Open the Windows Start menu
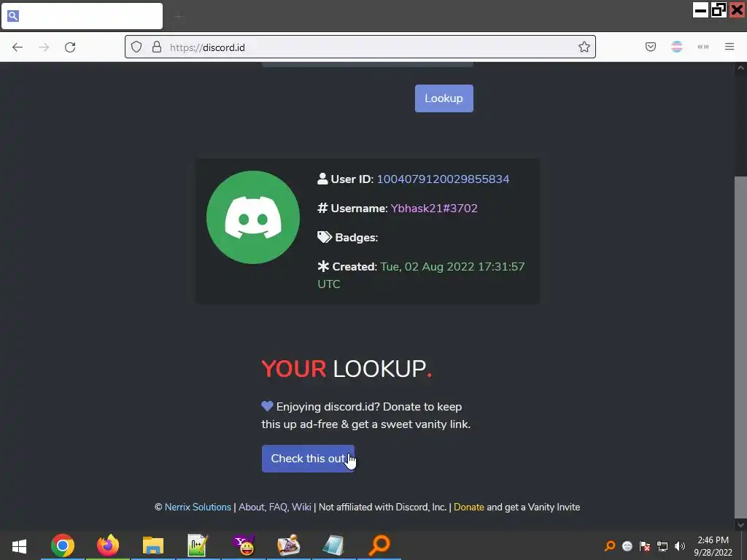The image size is (747, 560). point(19,545)
